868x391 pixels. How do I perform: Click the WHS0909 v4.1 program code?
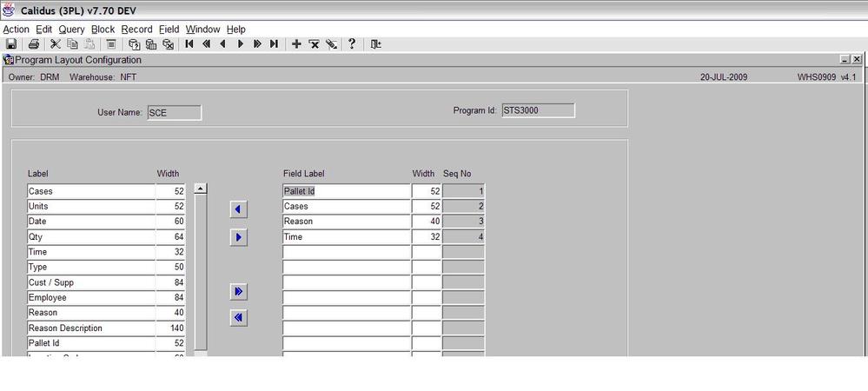826,77
